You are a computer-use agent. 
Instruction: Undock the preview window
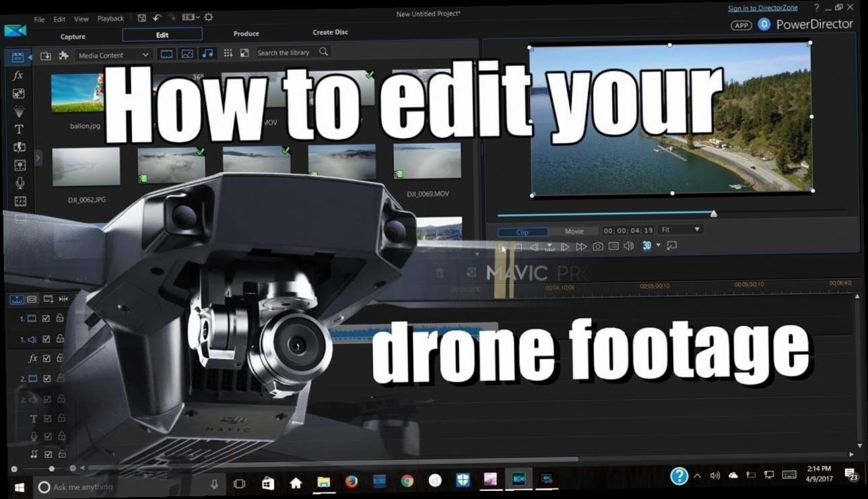[x=671, y=246]
